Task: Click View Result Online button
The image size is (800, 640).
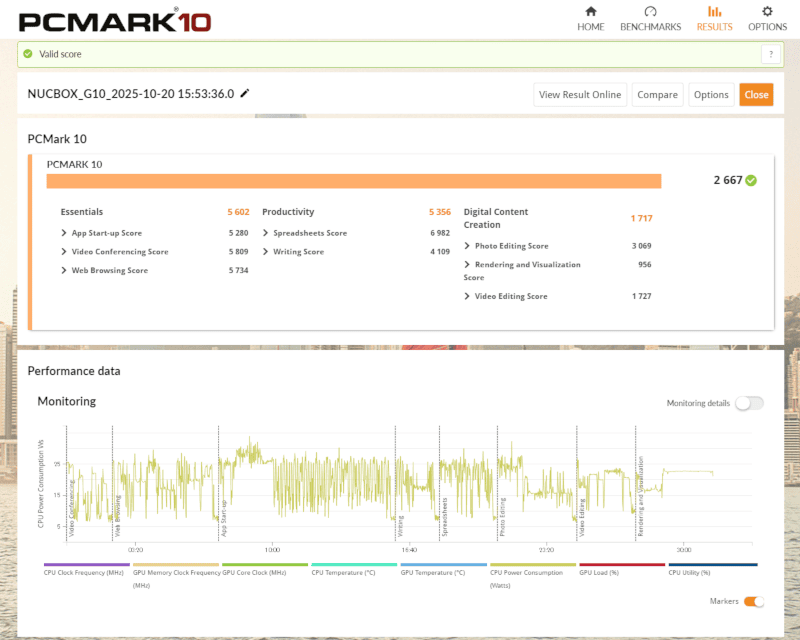Action: click(x=580, y=95)
